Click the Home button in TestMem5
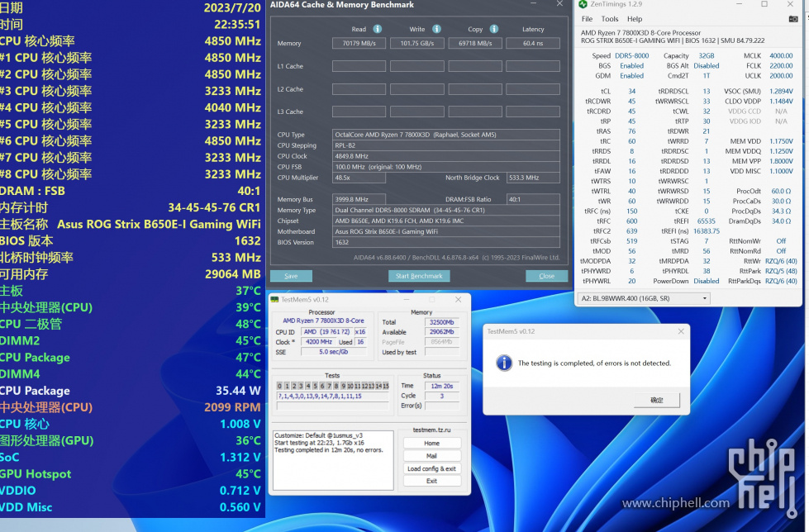The width and height of the screenshot is (809, 532). [432, 444]
